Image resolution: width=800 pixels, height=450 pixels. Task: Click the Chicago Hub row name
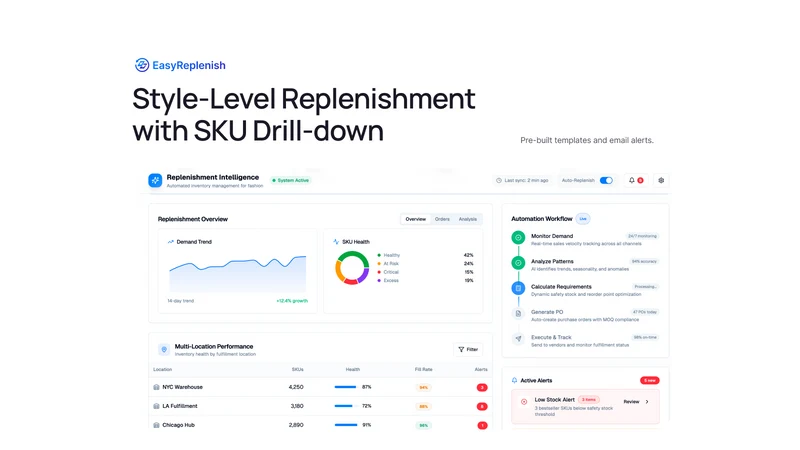pos(179,425)
